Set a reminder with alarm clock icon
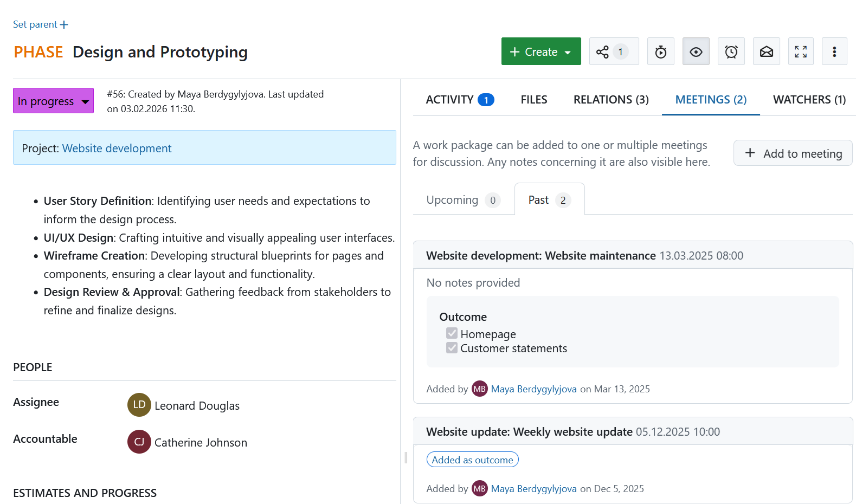 [x=731, y=51]
